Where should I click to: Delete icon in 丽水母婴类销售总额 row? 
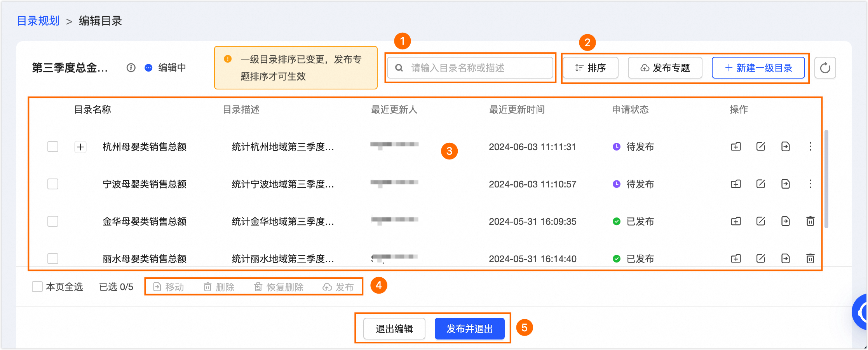[x=810, y=259]
